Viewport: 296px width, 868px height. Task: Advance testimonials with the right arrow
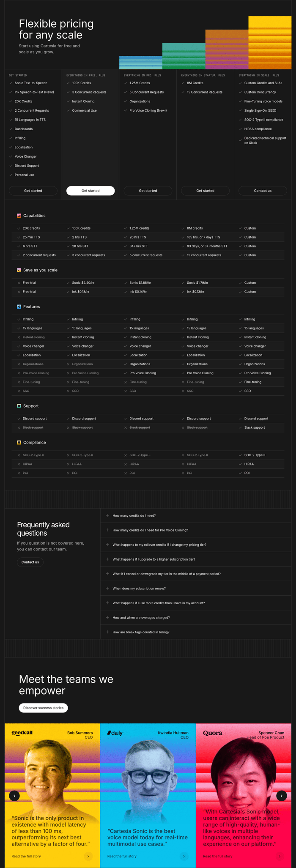282,796
